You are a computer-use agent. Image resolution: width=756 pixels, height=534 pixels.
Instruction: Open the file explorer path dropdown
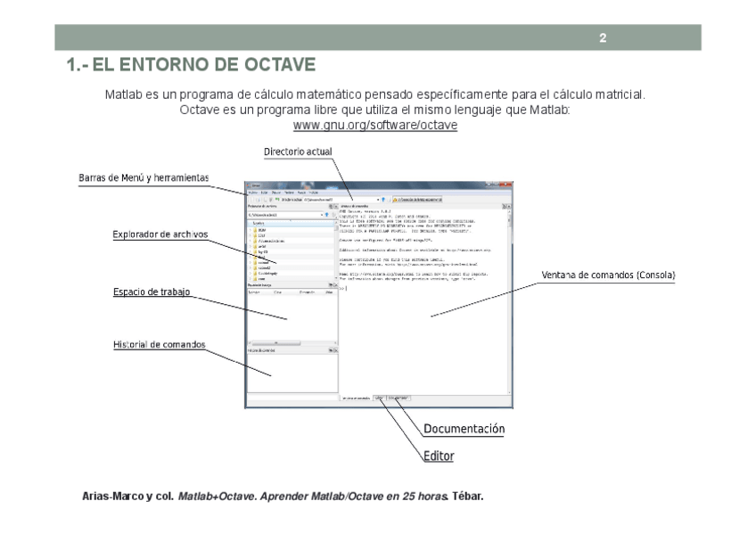pos(322,215)
